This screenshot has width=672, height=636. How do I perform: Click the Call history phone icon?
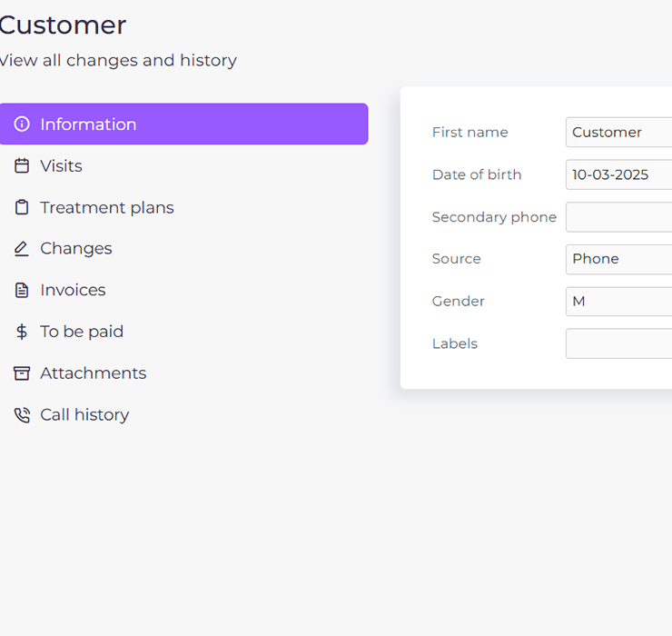point(22,414)
